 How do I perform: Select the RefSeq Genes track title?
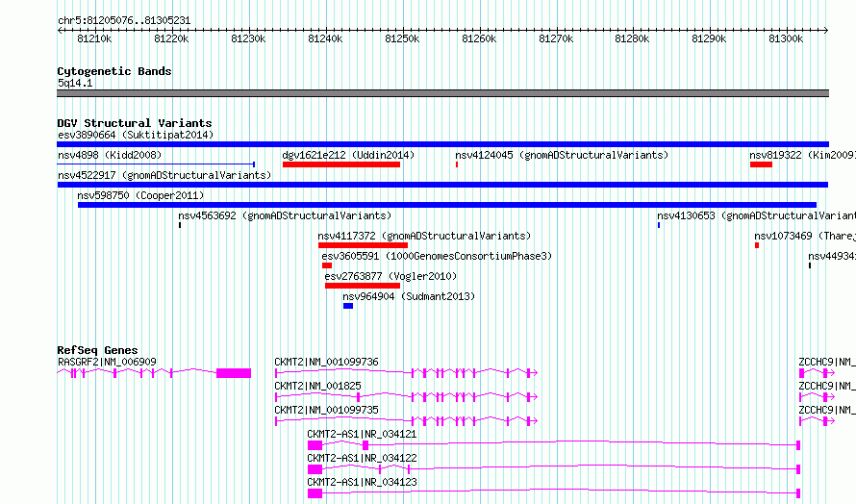[97, 350]
